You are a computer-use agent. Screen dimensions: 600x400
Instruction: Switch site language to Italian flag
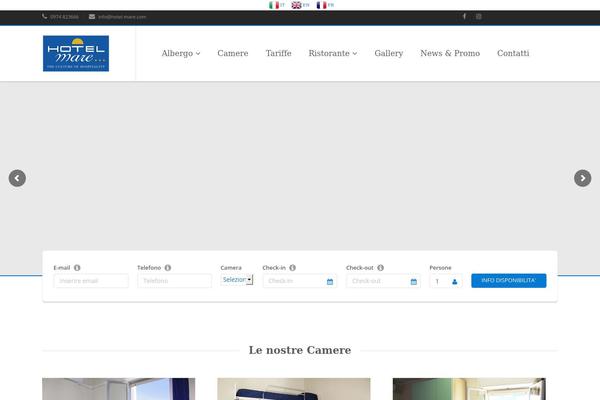tap(274, 5)
